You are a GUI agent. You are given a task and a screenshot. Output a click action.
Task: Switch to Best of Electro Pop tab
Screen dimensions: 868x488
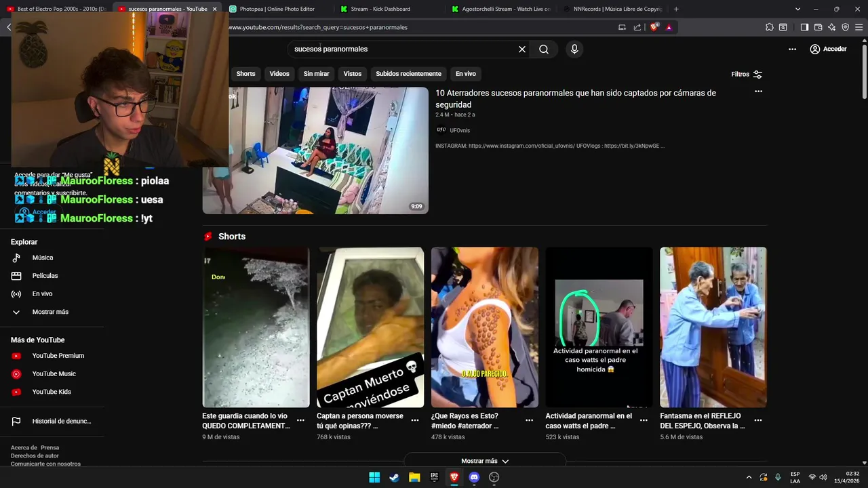point(56,9)
